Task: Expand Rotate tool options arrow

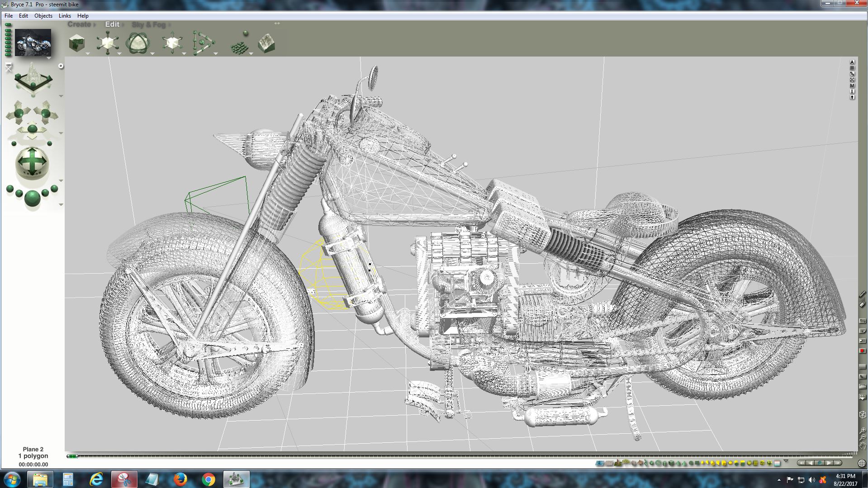Action: (152, 54)
